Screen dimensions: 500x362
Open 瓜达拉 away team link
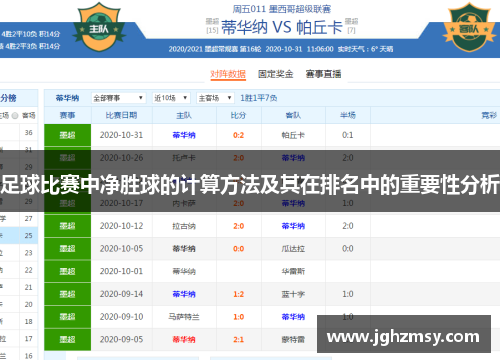pyautogui.click(x=293, y=249)
